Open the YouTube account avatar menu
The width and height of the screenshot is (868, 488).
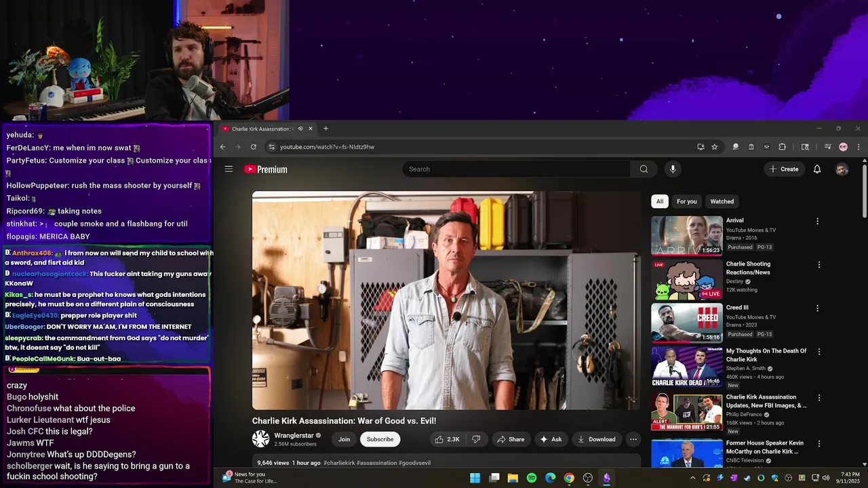(842, 169)
